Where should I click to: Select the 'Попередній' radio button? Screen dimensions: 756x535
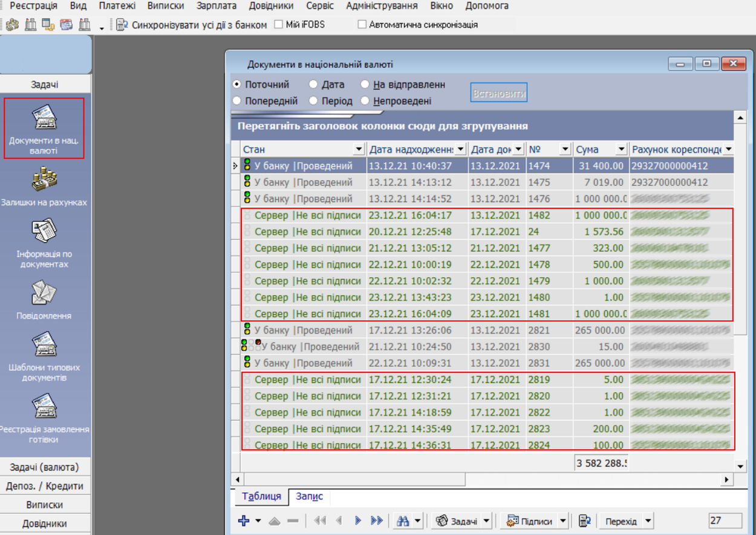[x=236, y=101]
